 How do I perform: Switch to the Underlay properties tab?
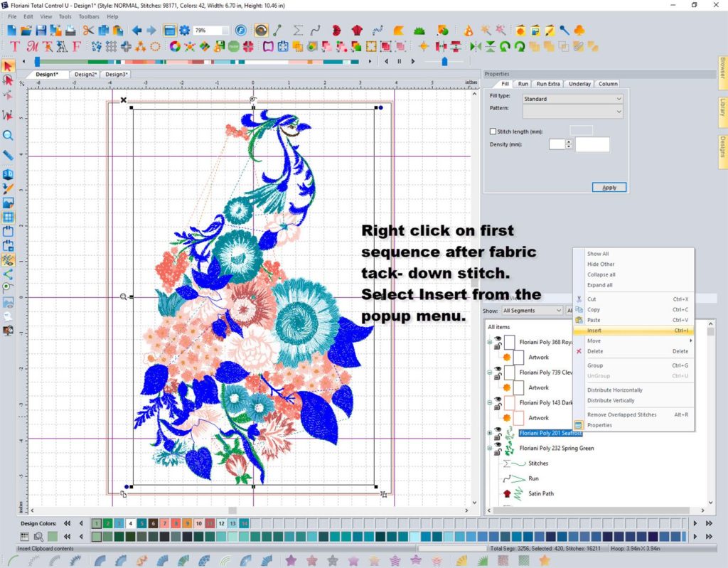pos(579,84)
